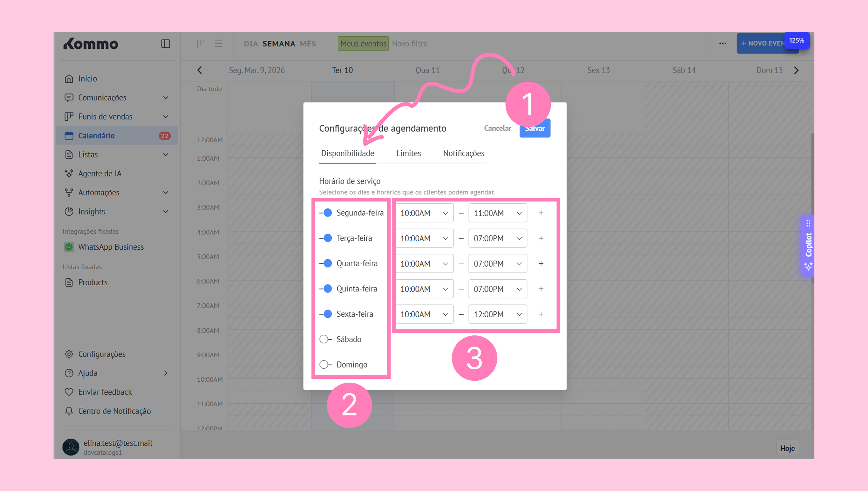The height and width of the screenshot is (491, 868).
Task: Select the Meus eventos filter chip
Action: click(363, 43)
